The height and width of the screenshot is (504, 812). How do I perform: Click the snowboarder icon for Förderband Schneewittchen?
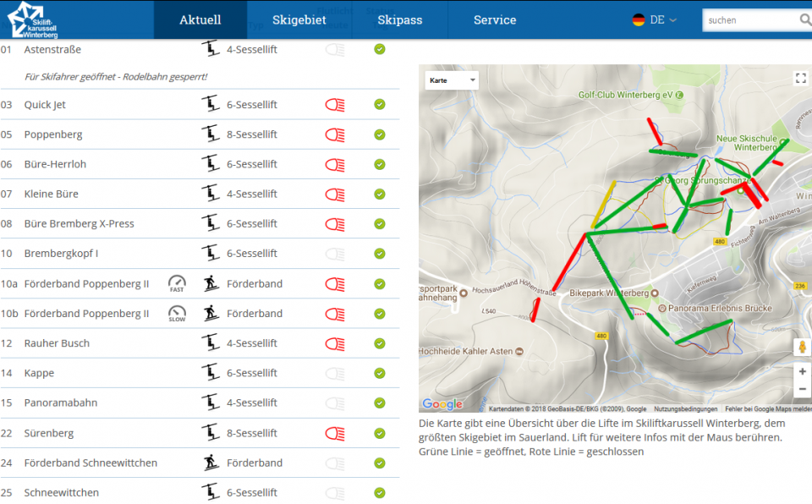210,463
